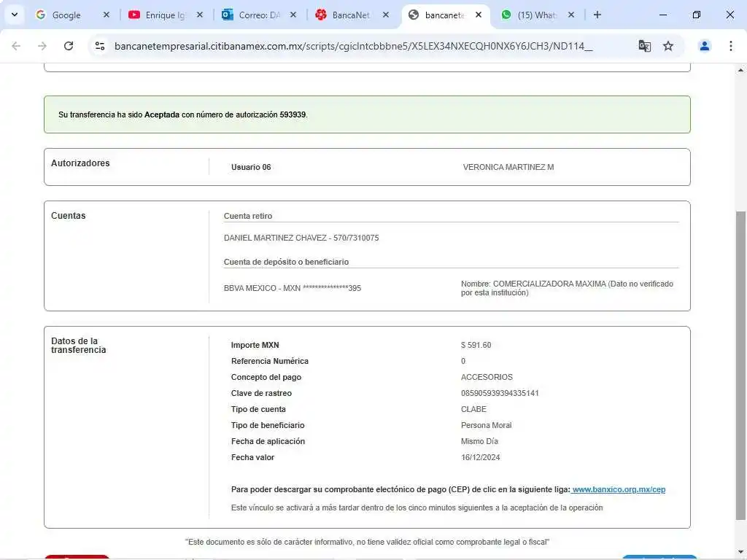Open the tab search chevron dropdown
The width and height of the screenshot is (747, 560).
pyautogui.click(x=14, y=15)
